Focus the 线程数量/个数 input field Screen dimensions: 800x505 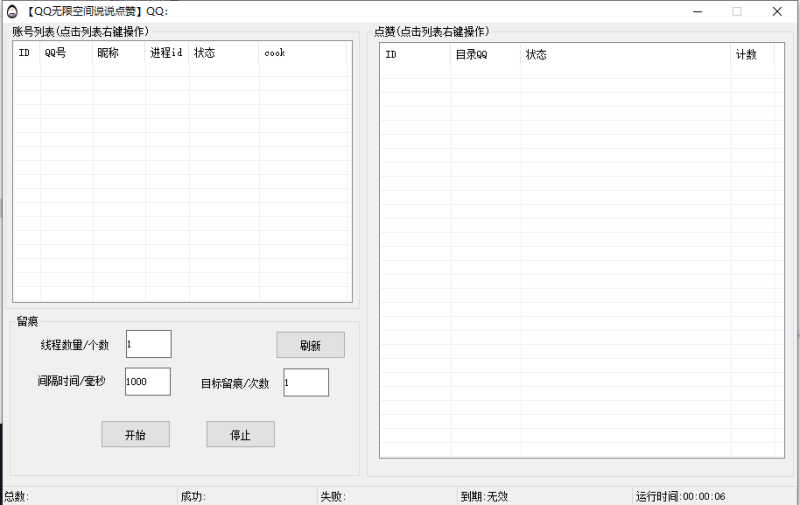148,344
